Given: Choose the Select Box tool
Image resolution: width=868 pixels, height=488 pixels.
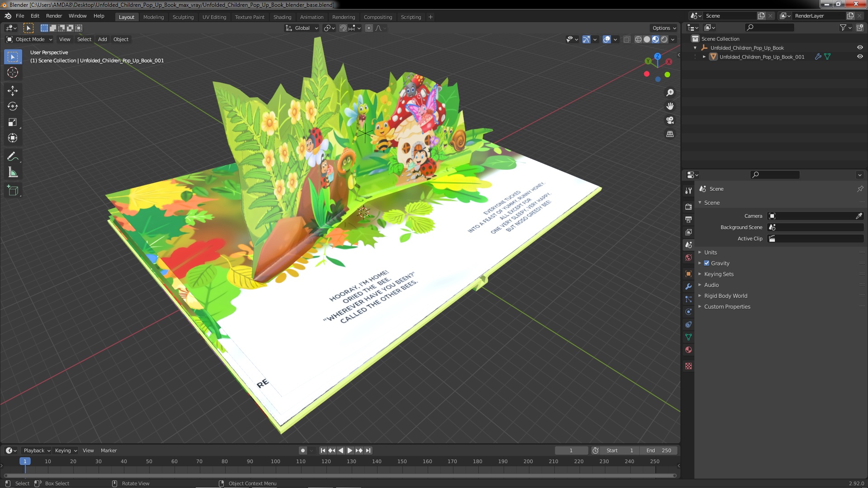Looking at the screenshot, I should 13,56.
